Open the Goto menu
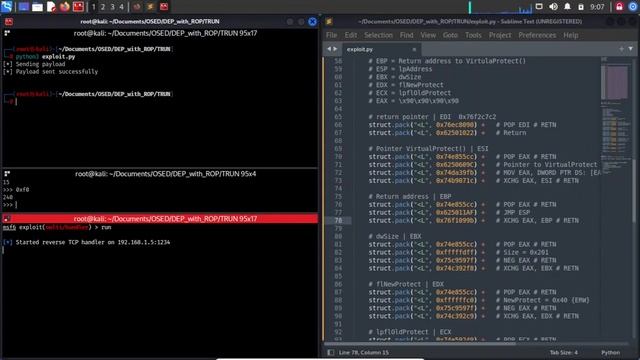This screenshot has width=640, height=360. tap(450, 35)
